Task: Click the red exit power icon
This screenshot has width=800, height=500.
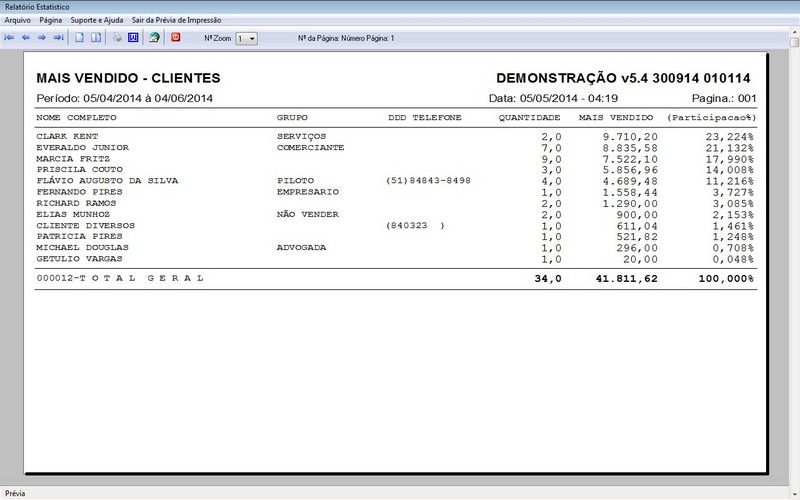Action: coord(176,37)
